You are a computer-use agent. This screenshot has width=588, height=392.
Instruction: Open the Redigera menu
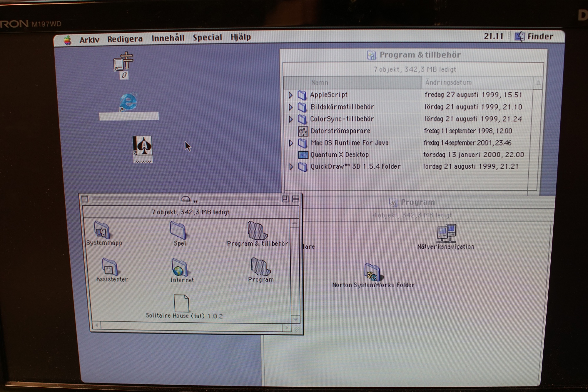(x=125, y=39)
